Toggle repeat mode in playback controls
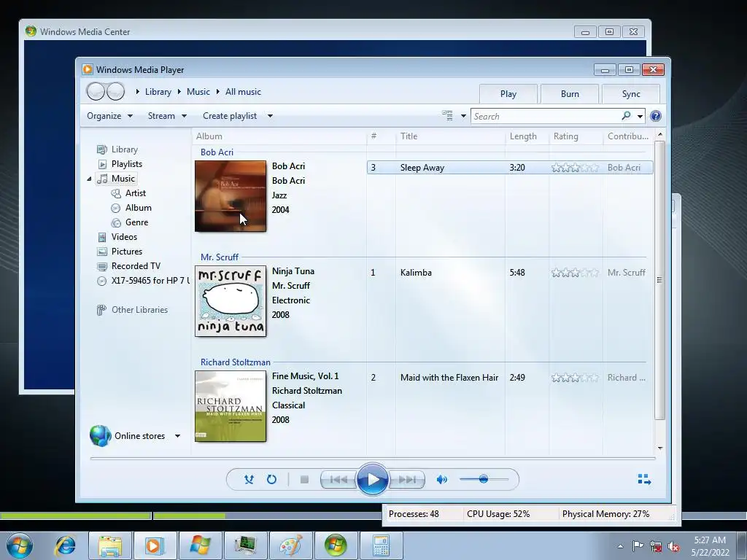Screen dimensions: 747x560 [271, 480]
